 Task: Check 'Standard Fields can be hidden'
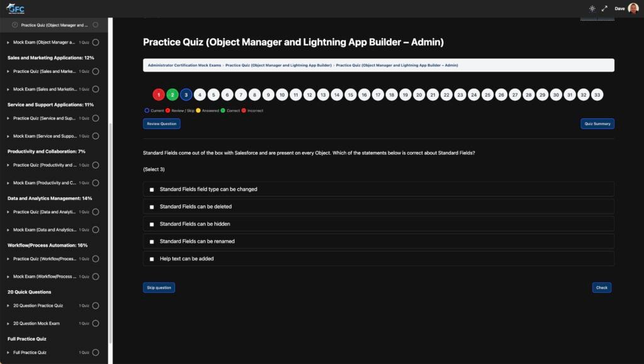point(152,224)
